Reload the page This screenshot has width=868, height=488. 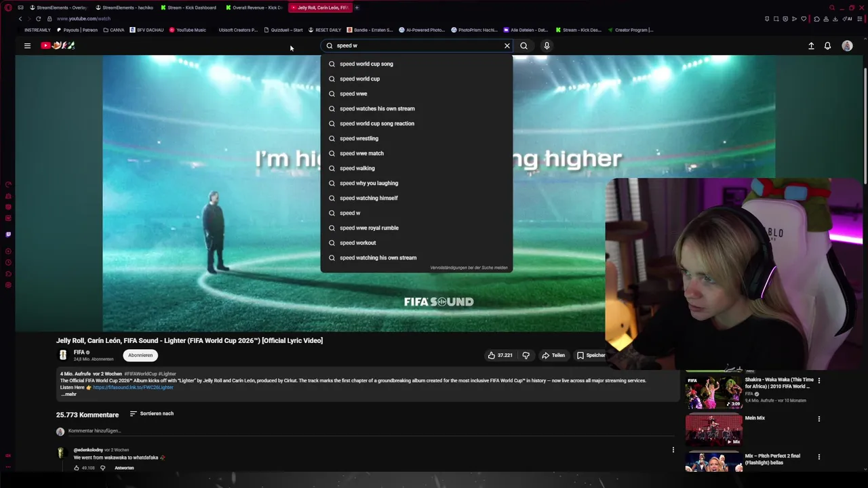[38, 19]
